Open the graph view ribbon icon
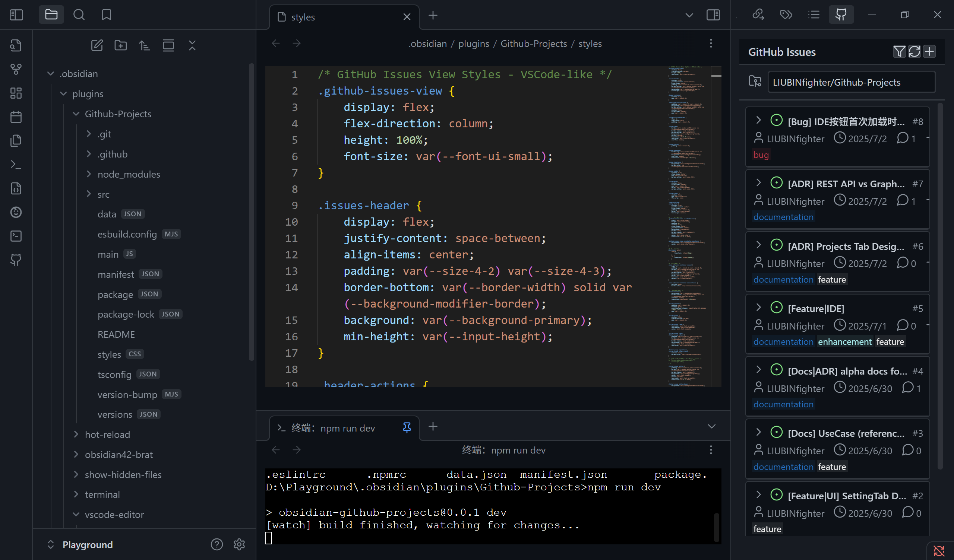 16,69
